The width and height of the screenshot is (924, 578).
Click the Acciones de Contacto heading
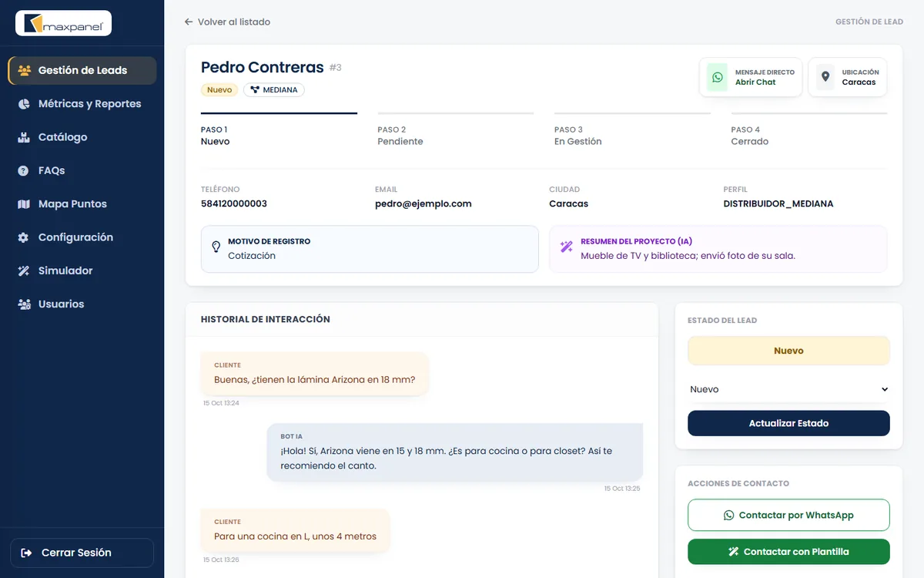coord(738,483)
